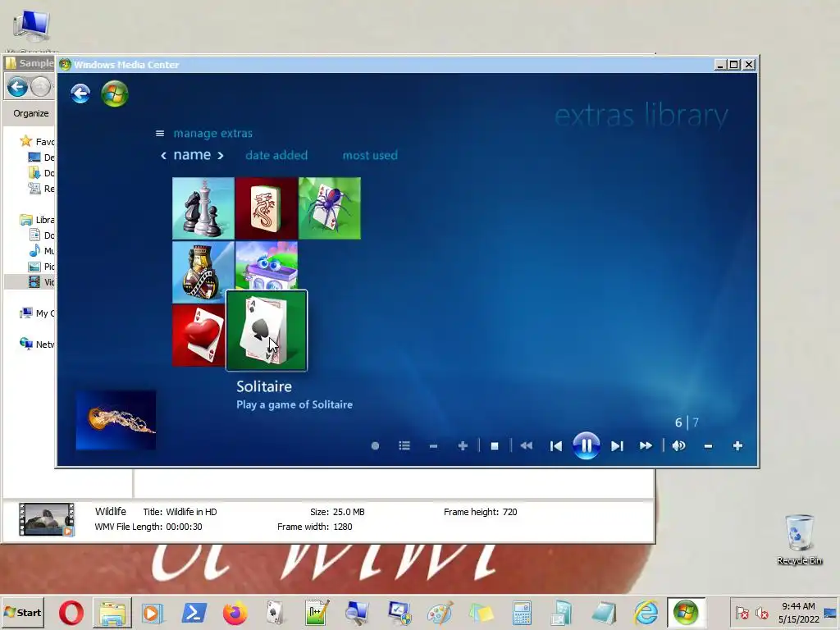Click channel down minus button
This screenshot has width=840, height=630.
point(433,445)
